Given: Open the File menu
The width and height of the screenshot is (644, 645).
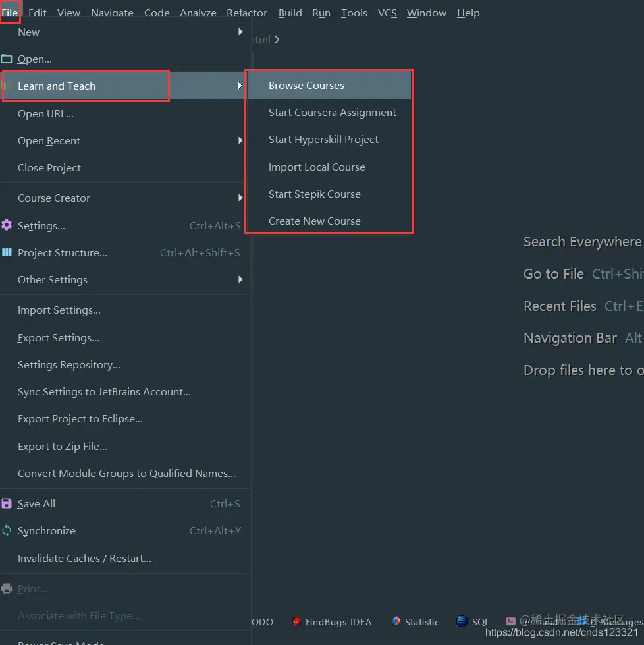Looking at the screenshot, I should coord(9,13).
